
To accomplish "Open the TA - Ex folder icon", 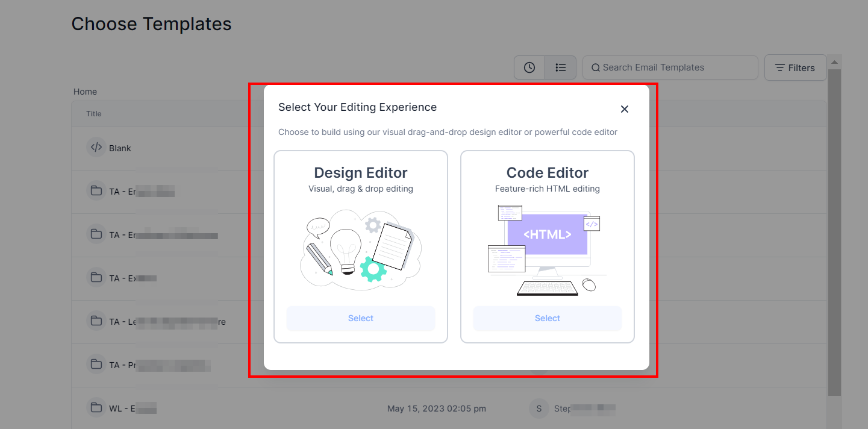I will pos(96,278).
